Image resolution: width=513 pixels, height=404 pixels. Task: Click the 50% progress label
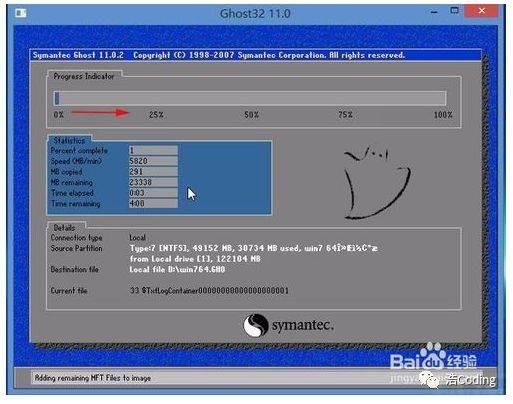[251, 115]
